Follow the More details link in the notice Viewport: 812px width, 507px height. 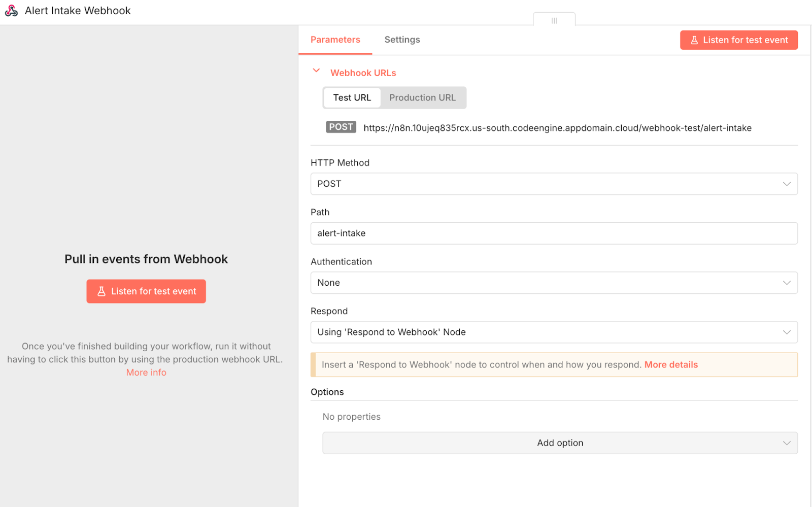point(671,365)
